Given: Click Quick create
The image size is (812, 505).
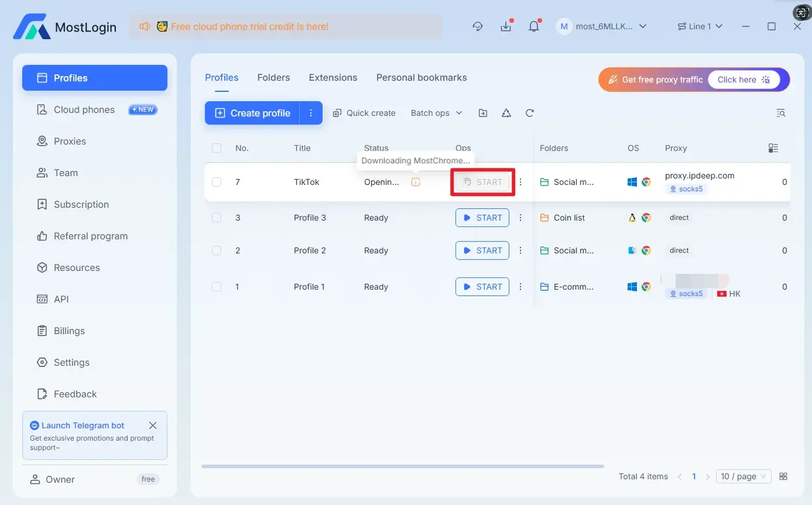Looking at the screenshot, I should click(x=364, y=112).
